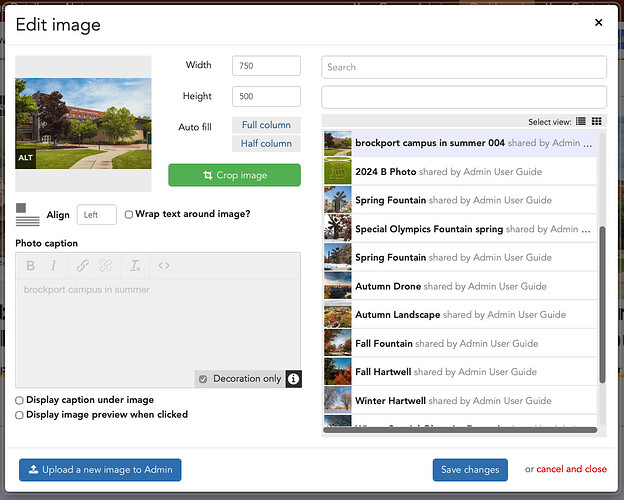Image resolution: width=624 pixels, height=500 pixels.
Task: Enable Wrap text around image checkbox
Action: (129, 214)
